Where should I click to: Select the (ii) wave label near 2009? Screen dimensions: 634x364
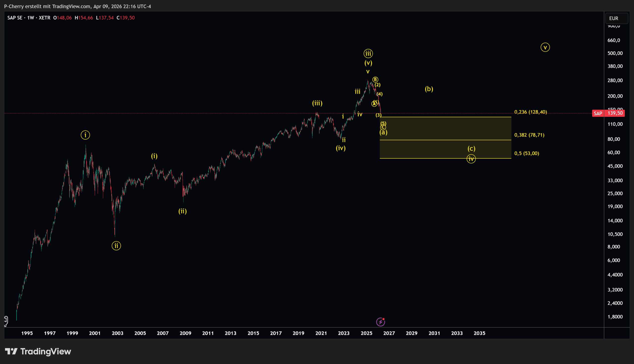(183, 211)
